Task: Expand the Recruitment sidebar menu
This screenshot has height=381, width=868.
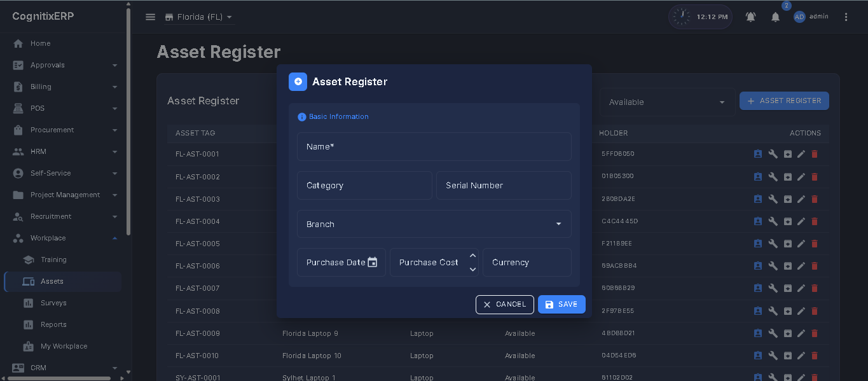Action: [x=65, y=216]
